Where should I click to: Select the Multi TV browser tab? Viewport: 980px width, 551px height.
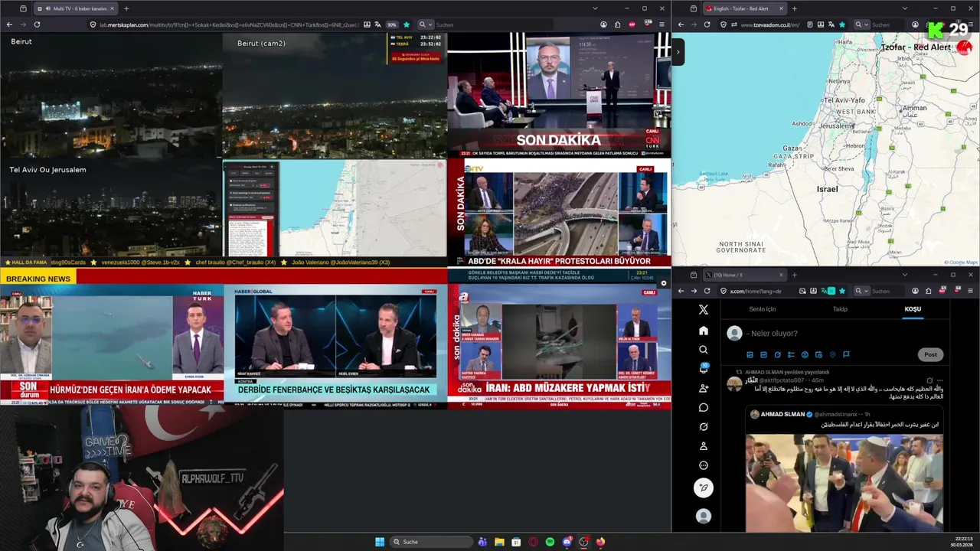[x=76, y=8]
